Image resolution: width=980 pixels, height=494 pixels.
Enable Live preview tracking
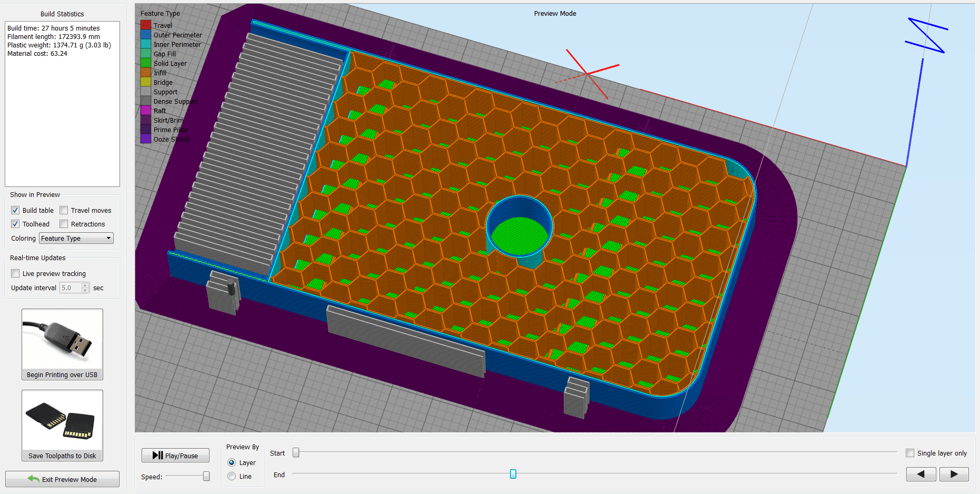click(x=15, y=273)
